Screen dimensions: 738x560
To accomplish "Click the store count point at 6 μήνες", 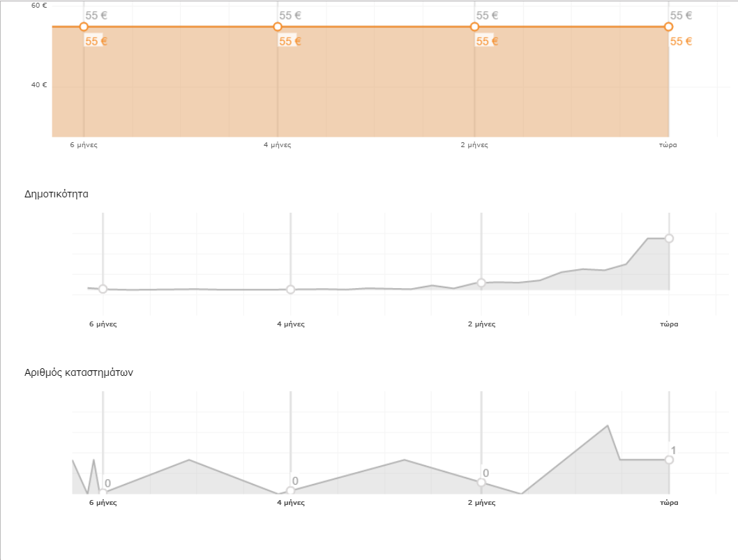I will pos(103,492).
